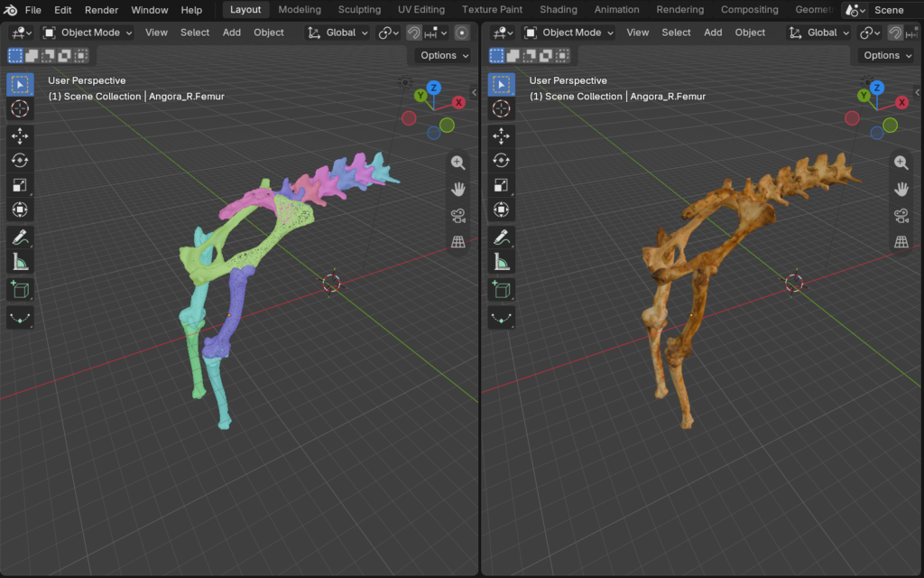Click zoom magnifier icon in right viewport
The width and height of the screenshot is (924, 578).
point(901,163)
